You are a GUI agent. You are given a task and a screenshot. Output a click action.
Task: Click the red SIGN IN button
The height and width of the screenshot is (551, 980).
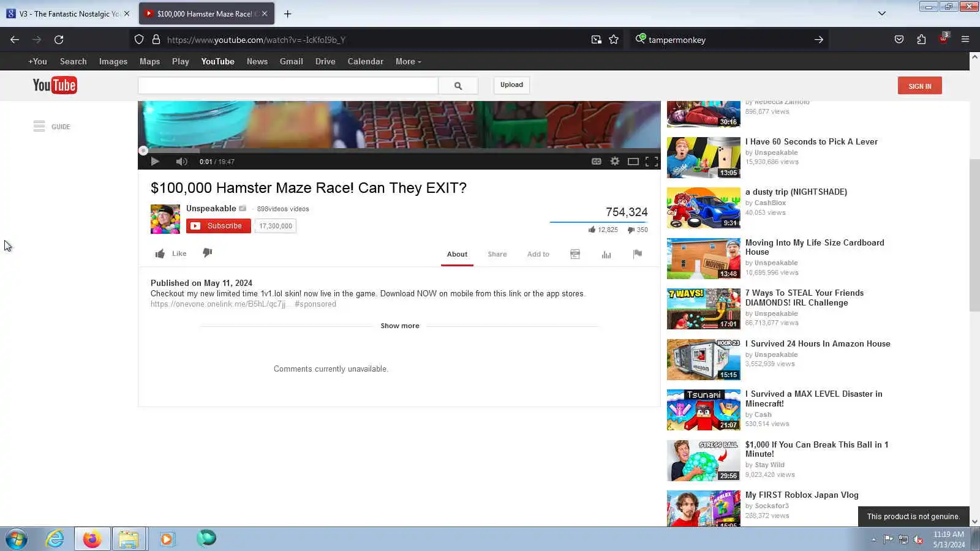(x=920, y=86)
